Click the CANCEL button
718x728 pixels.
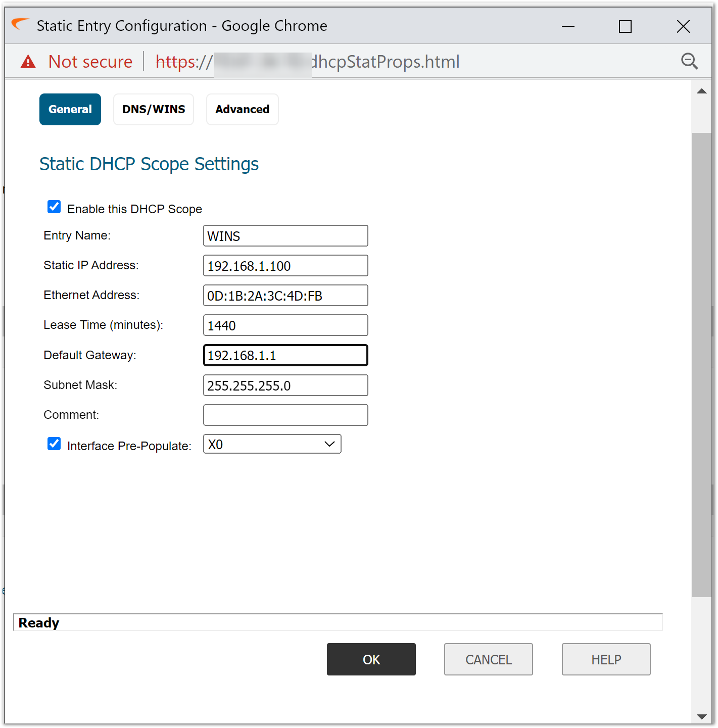[488, 659]
